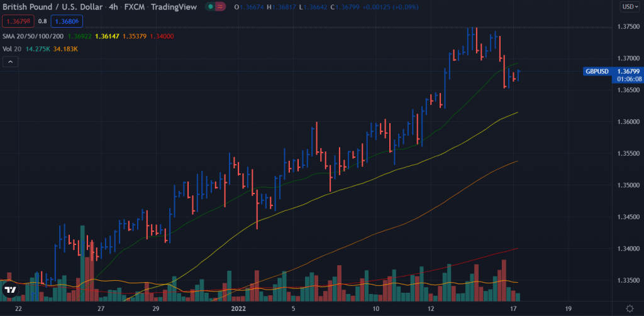Viewport: 644px width, 316px height.
Task: Click the Open value 1.36674 in header
Action: point(253,7)
